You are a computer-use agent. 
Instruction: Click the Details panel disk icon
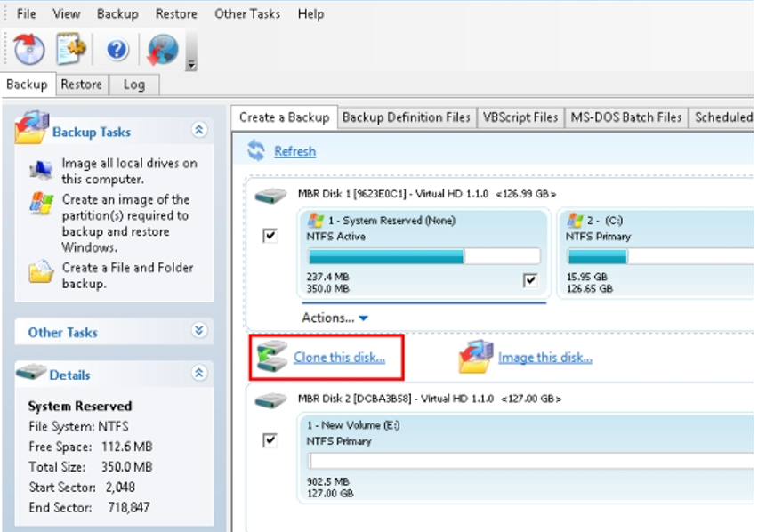31,372
